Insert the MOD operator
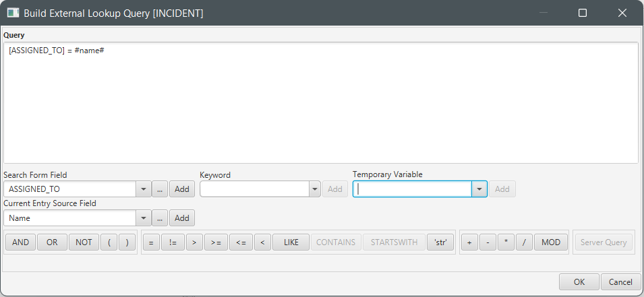This screenshot has width=644, height=297. coord(551,242)
